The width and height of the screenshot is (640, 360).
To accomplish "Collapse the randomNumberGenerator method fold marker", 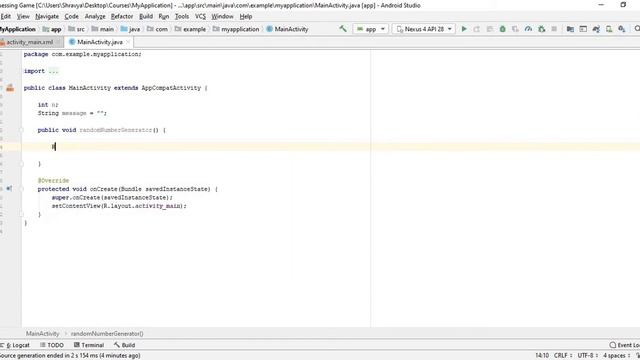I will pos(22,130).
